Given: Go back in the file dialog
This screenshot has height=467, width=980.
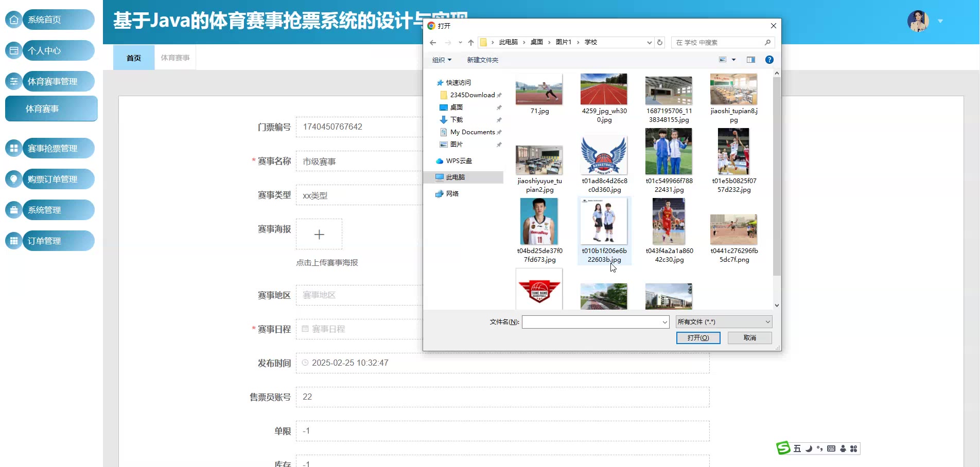Looking at the screenshot, I should [433, 43].
